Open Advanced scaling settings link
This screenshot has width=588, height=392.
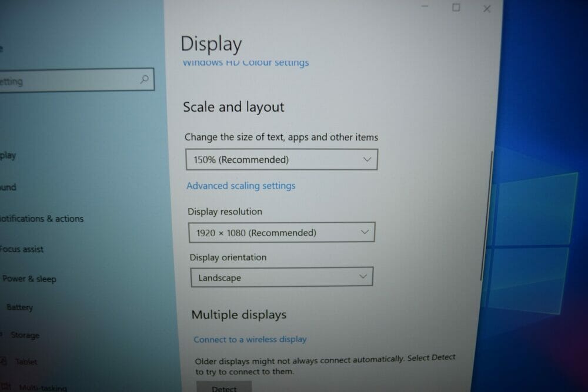240,186
